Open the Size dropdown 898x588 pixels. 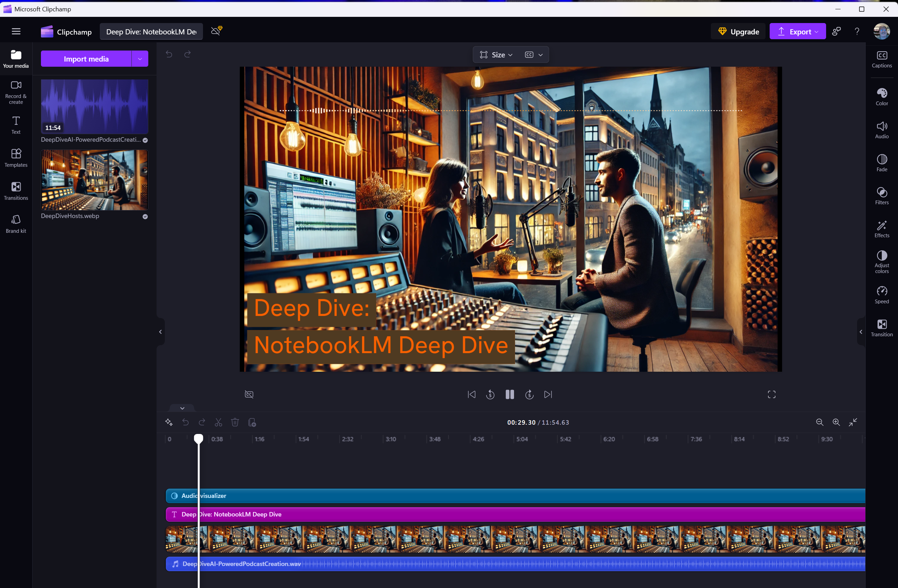(x=496, y=55)
